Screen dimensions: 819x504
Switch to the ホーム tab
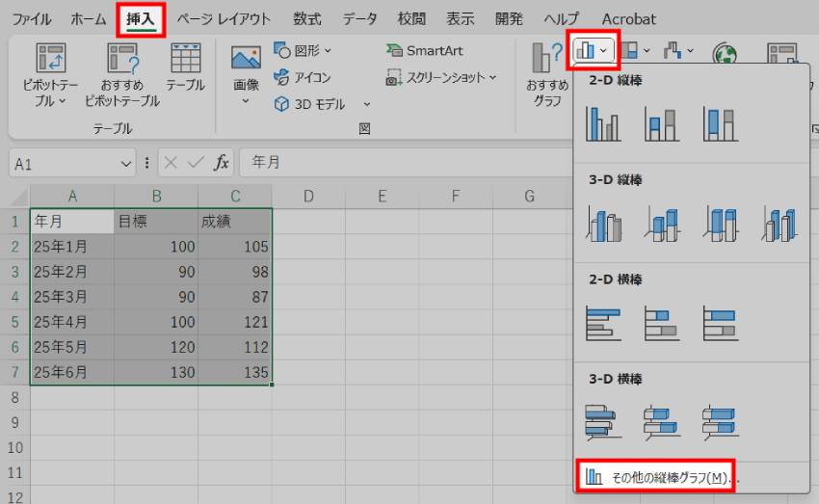click(89, 19)
